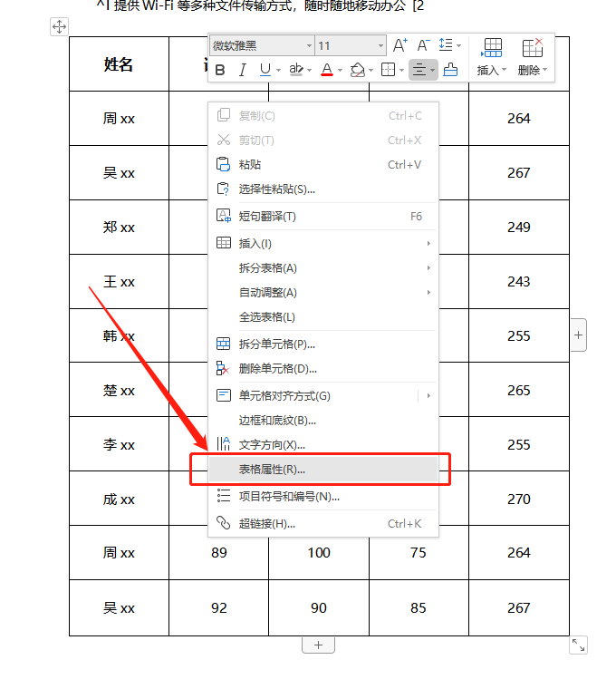Expand 自动调整(A) submenu
This screenshot has width=616, height=679.
323,293
